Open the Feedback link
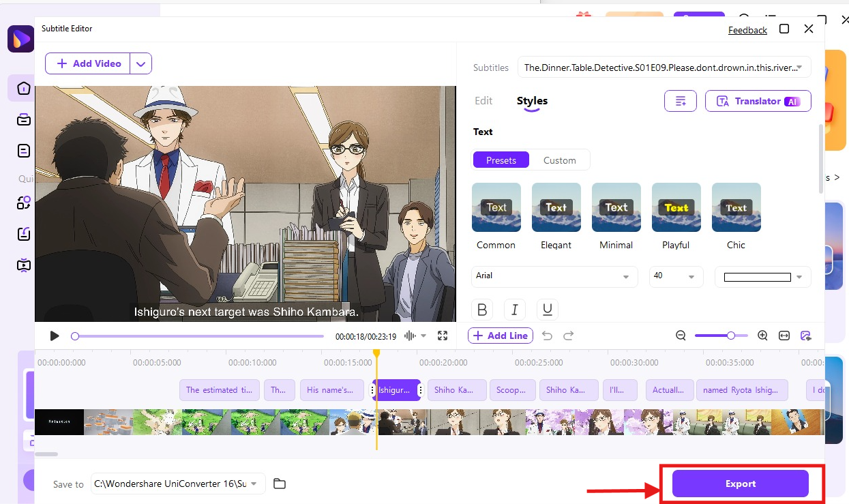 (747, 30)
